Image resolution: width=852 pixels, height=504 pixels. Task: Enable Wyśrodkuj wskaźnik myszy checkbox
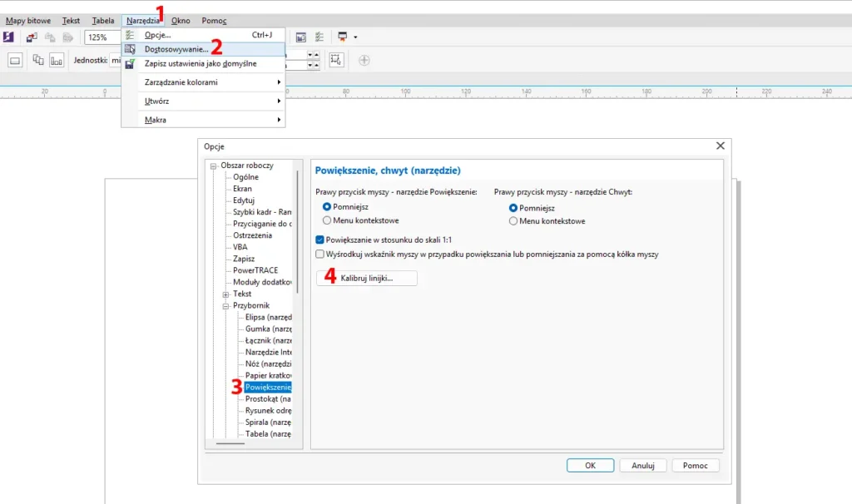tap(320, 254)
